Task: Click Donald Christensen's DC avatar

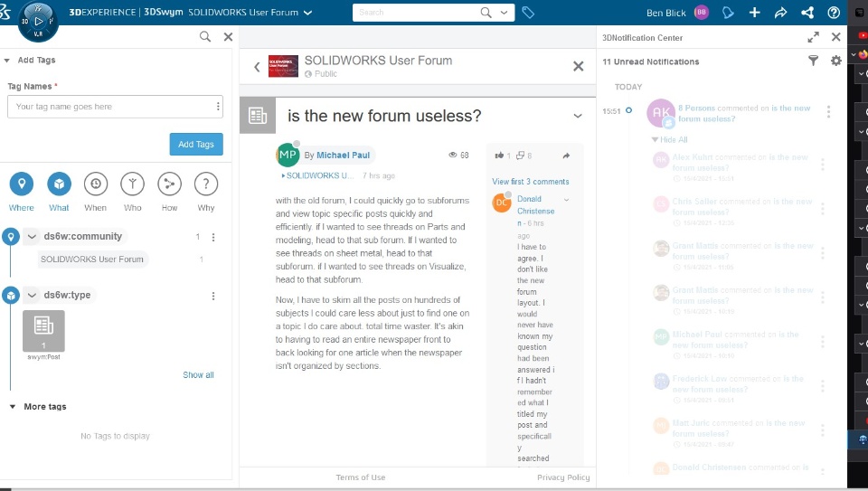Action: [x=502, y=203]
